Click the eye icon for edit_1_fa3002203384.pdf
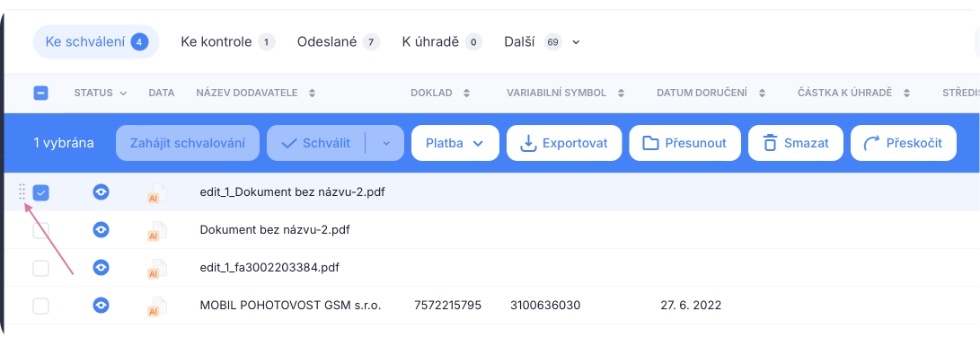 pos(101,268)
